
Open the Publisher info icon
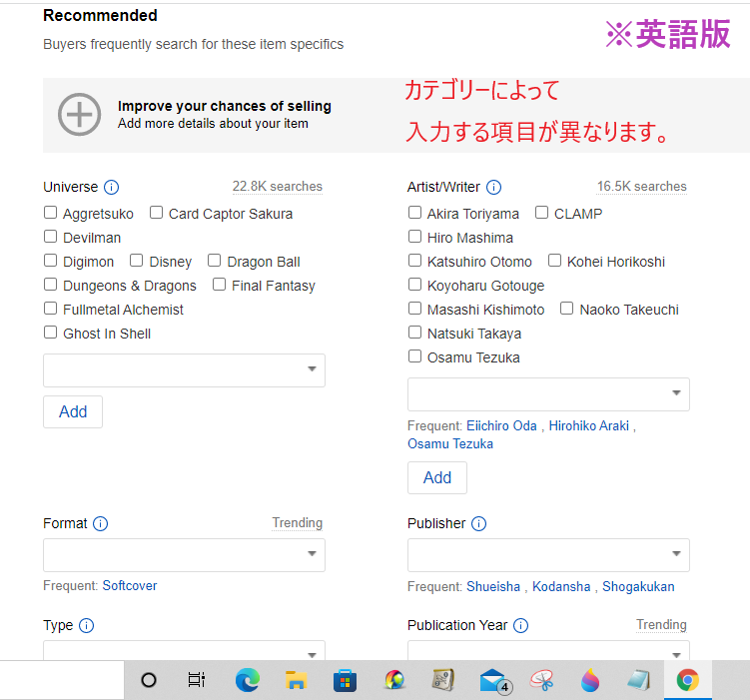[478, 523]
